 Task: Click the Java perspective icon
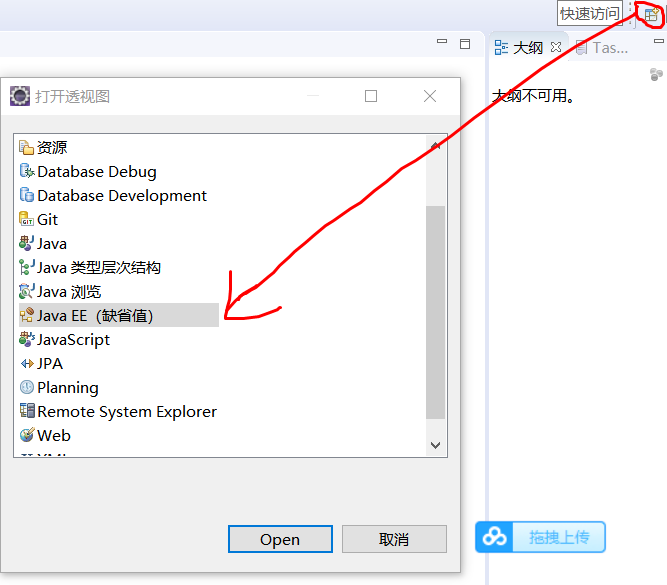26,243
